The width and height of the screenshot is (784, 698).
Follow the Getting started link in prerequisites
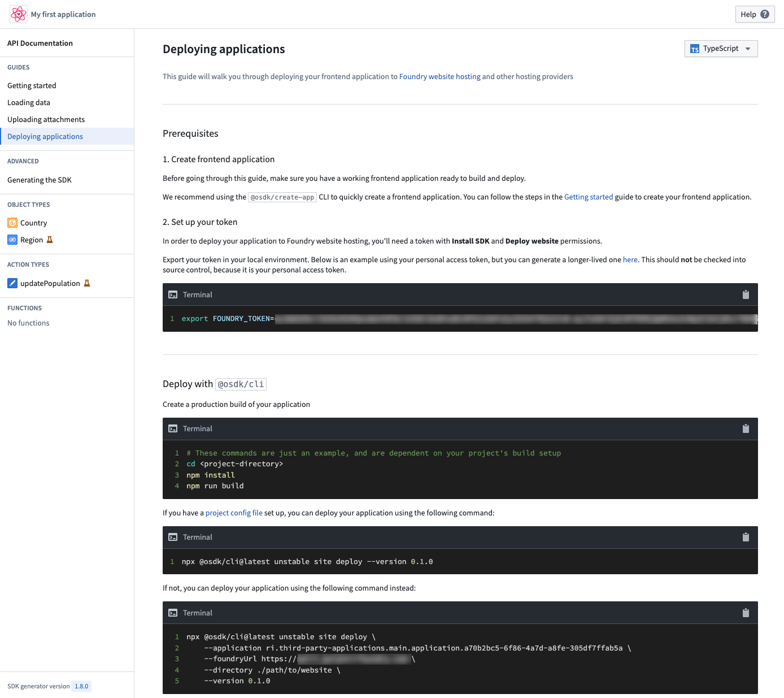tap(589, 197)
